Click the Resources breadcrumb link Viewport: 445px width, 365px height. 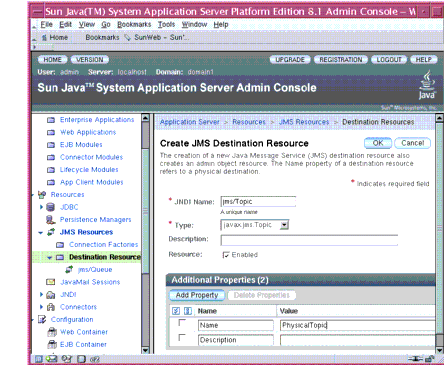pyautogui.click(x=249, y=122)
